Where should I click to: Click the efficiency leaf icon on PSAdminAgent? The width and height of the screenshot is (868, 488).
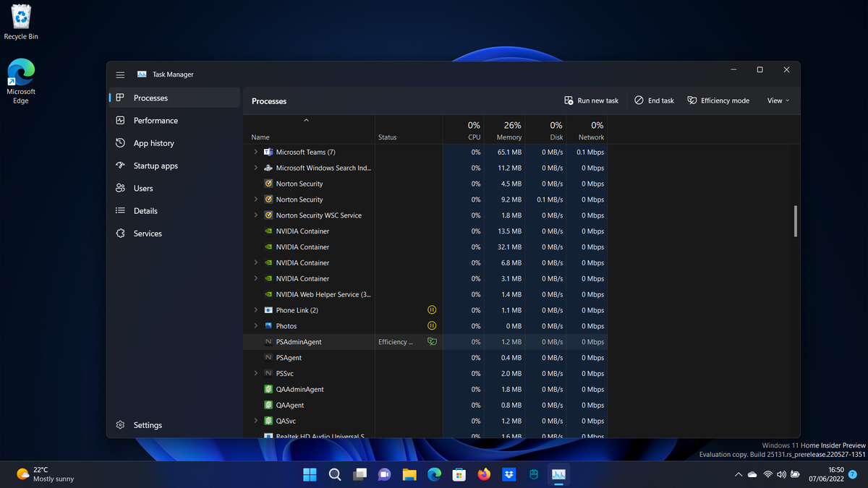tap(432, 341)
